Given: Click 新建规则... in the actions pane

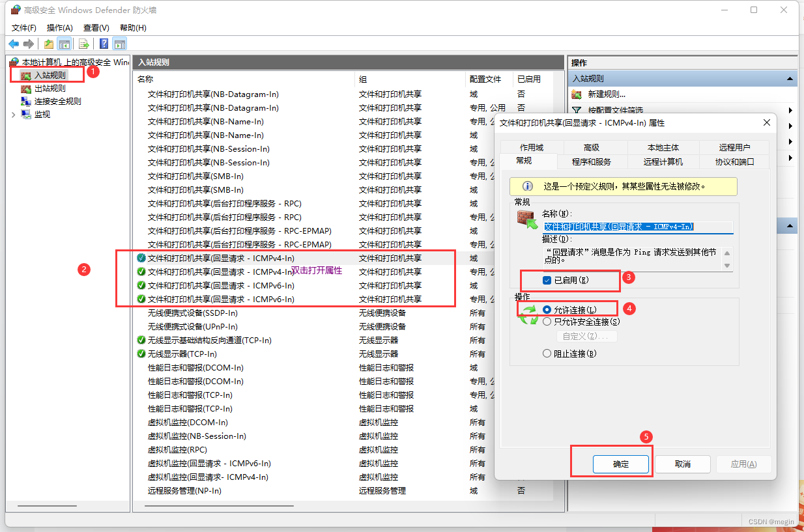Looking at the screenshot, I should pyautogui.click(x=607, y=94).
